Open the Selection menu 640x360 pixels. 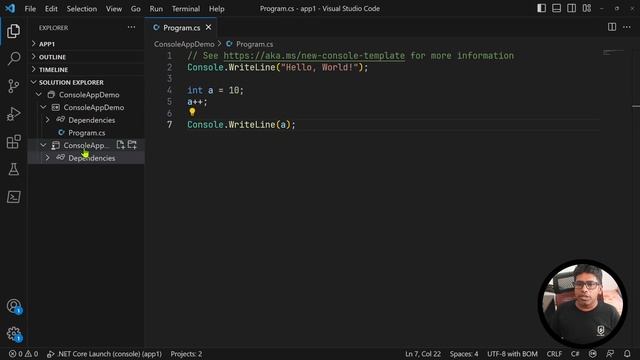coord(82,9)
